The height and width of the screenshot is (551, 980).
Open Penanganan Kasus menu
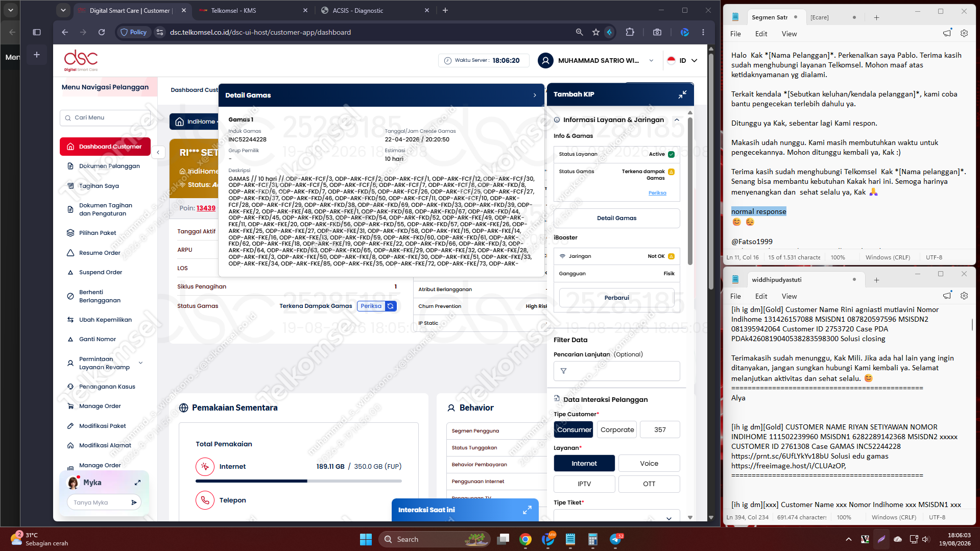[107, 387]
